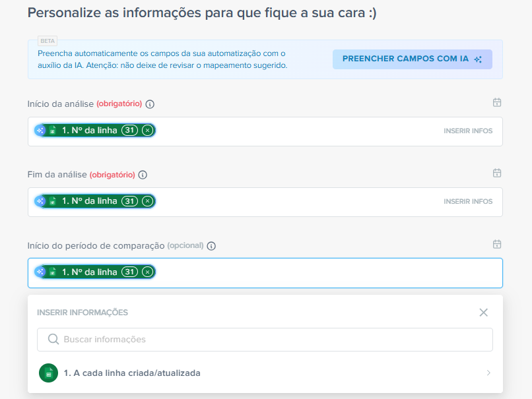Click the 'Preencher campos com IA' button
The height and width of the screenshot is (399, 532).
[412, 59]
